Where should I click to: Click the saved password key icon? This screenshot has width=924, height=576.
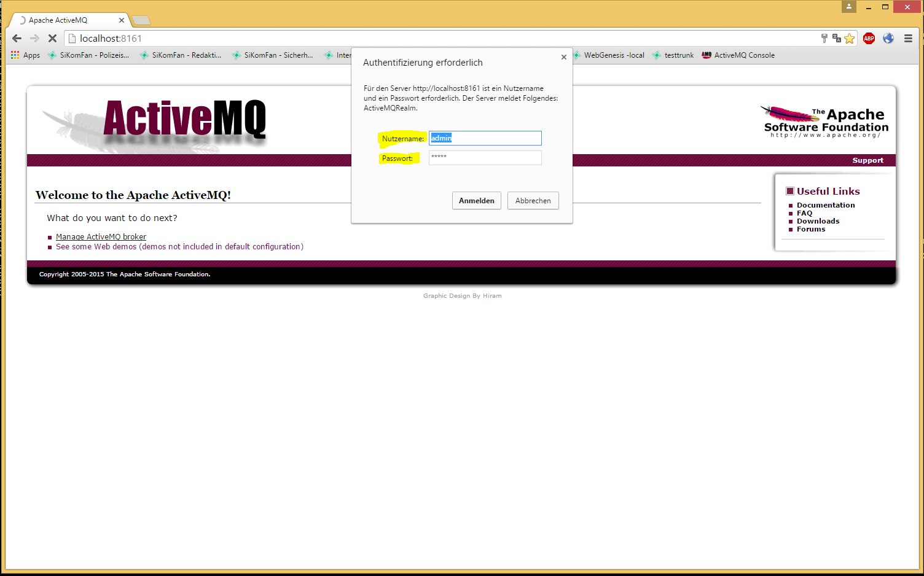tap(824, 39)
